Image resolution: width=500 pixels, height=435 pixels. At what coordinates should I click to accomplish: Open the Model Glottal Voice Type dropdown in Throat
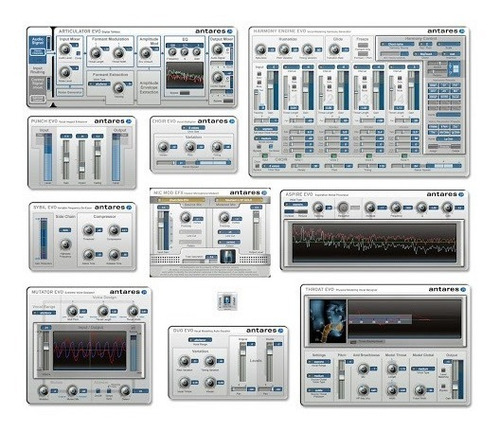click(423, 369)
